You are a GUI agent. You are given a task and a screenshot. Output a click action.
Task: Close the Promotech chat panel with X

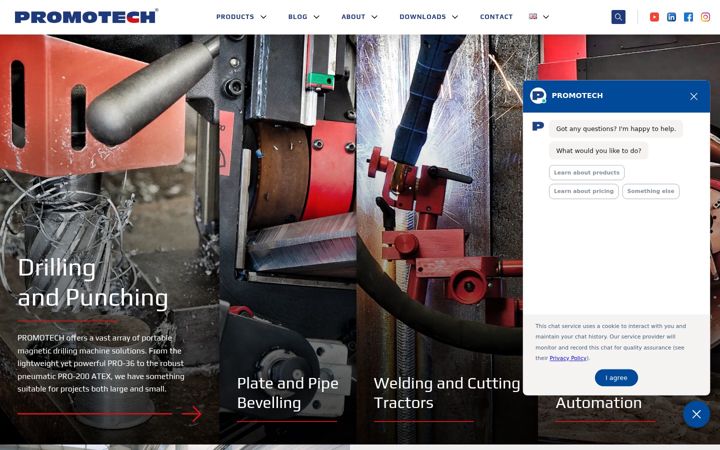point(693,96)
